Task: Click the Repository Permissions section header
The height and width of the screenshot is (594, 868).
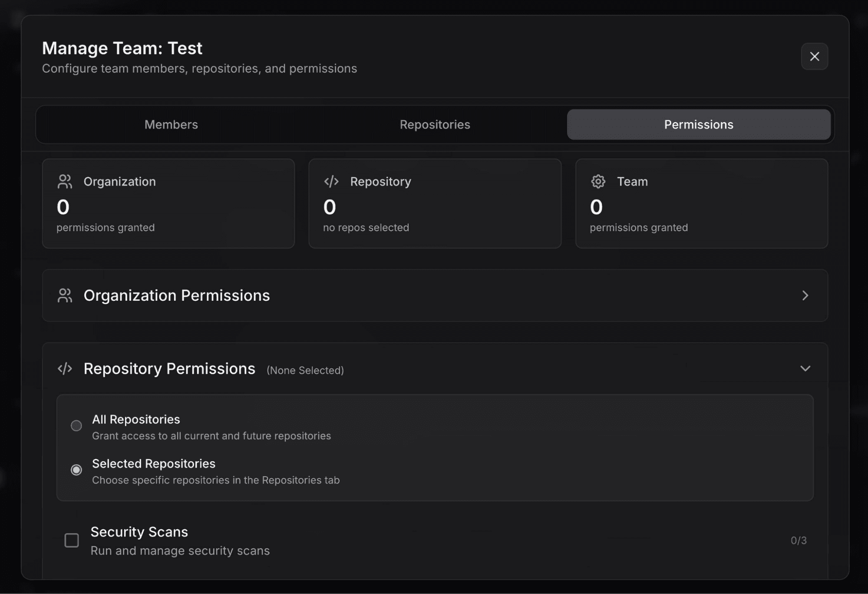Action: [169, 369]
